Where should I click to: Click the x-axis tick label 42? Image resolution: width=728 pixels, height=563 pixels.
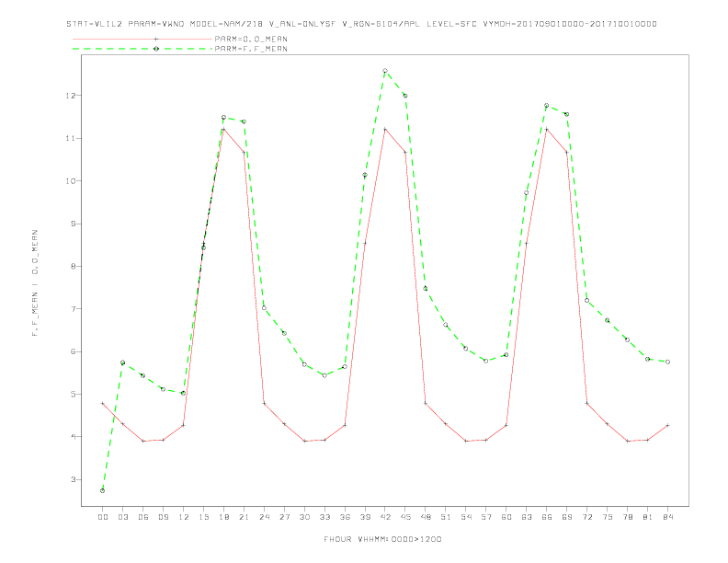tap(385, 517)
